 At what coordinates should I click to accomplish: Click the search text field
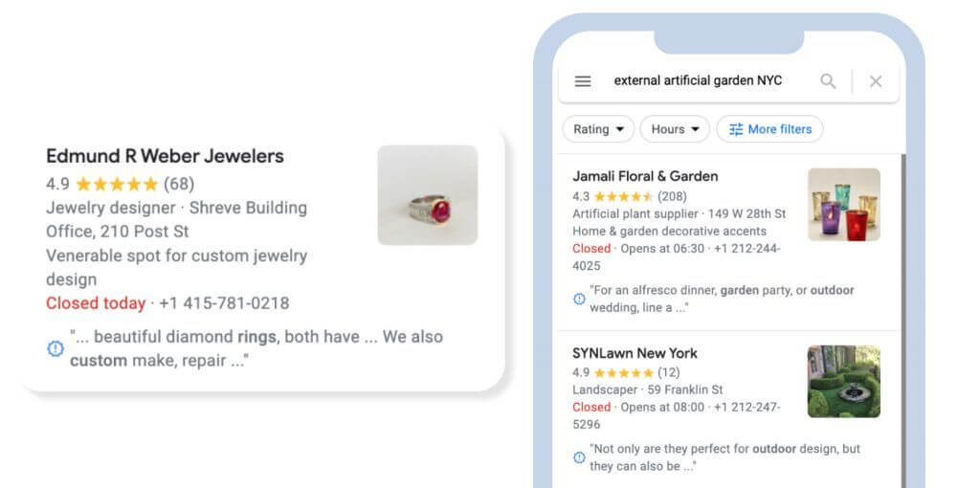(x=698, y=81)
